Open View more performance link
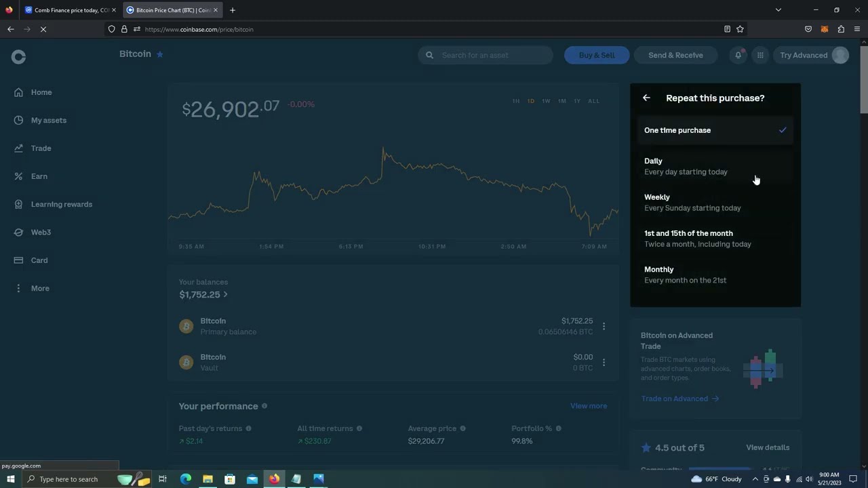 point(589,406)
